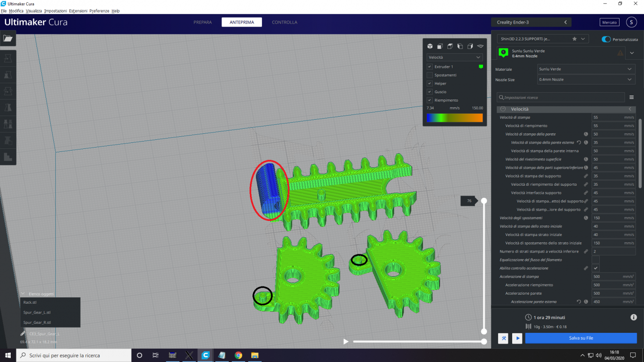The width and height of the screenshot is (644, 362).
Task: Switch to left view cube icon
Action: (x=460, y=46)
